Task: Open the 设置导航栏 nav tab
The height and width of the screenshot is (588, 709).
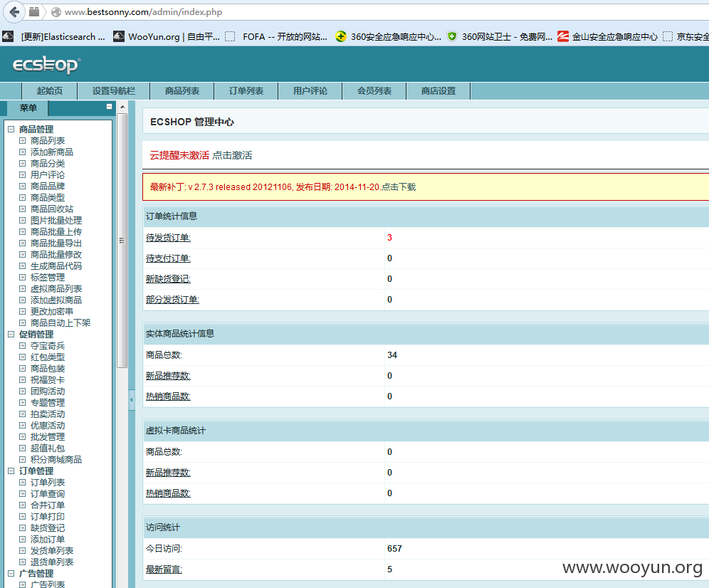Action: [114, 91]
